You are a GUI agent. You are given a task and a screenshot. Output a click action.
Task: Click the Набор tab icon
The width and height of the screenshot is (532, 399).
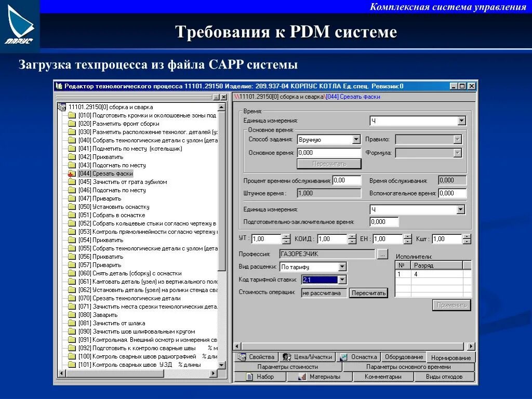[249, 377]
